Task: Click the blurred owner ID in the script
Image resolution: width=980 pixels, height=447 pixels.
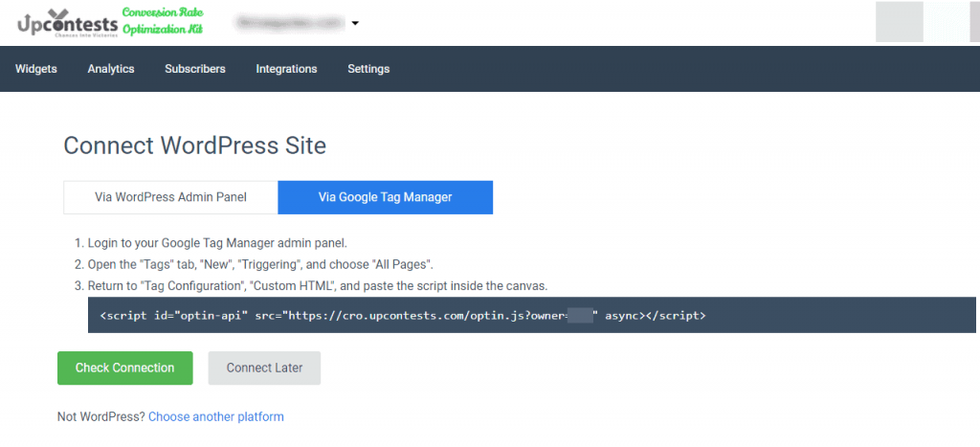Action: pos(580,314)
